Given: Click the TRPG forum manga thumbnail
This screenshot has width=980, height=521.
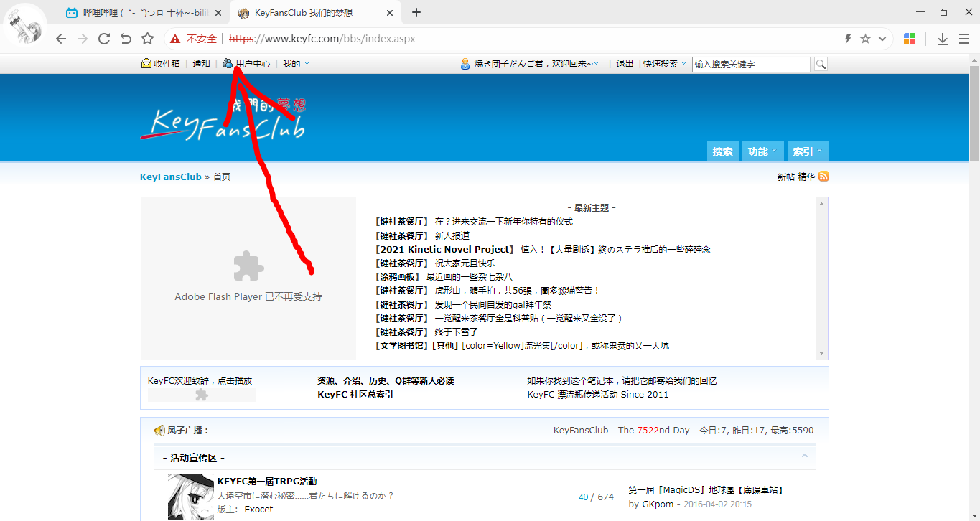Looking at the screenshot, I should pos(191,497).
